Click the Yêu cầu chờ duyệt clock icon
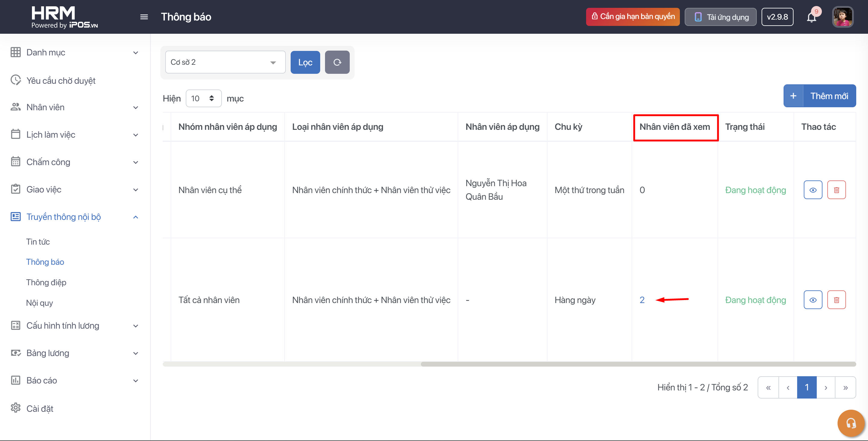Viewport: 868px width, 441px height. pyautogui.click(x=15, y=80)
